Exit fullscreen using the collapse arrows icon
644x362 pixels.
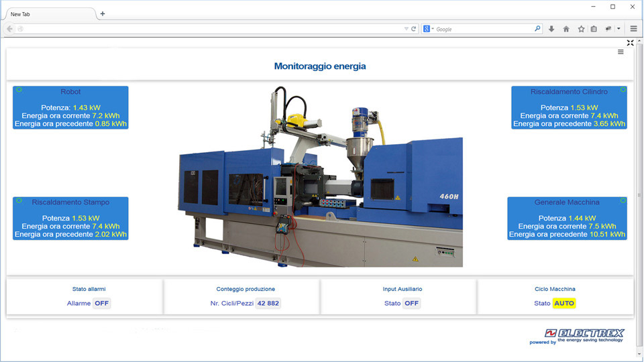pos(630,43)
